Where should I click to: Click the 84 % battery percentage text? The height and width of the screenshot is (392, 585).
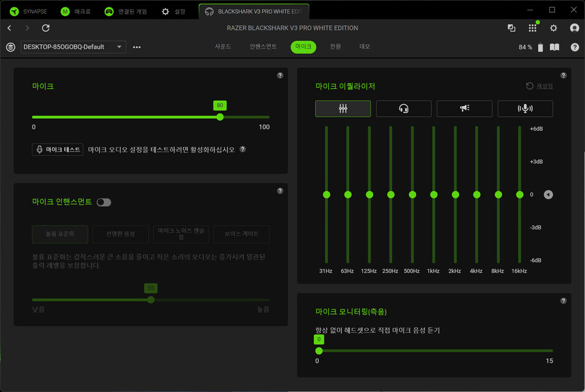[525, 47]
